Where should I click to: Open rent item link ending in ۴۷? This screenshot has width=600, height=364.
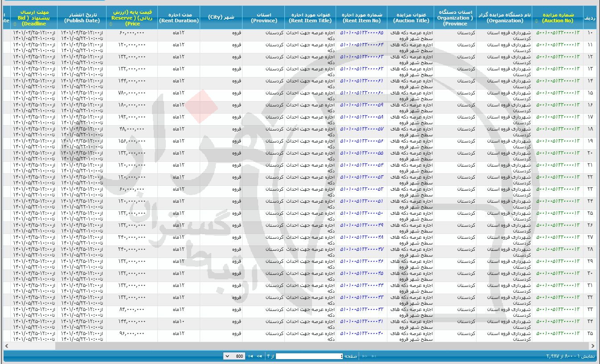[x=362, y=249]
